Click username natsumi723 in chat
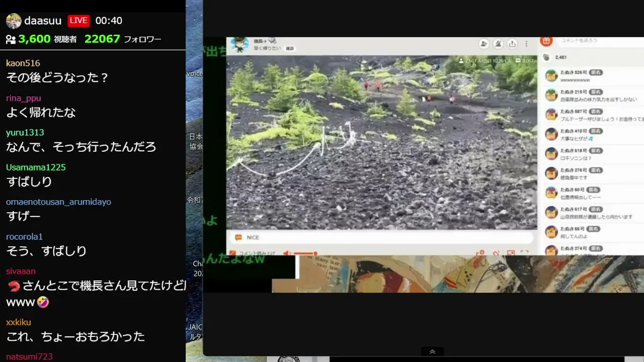Image resolution: width=644 pixels, height=362 pixels. click(x=29, y=357)
